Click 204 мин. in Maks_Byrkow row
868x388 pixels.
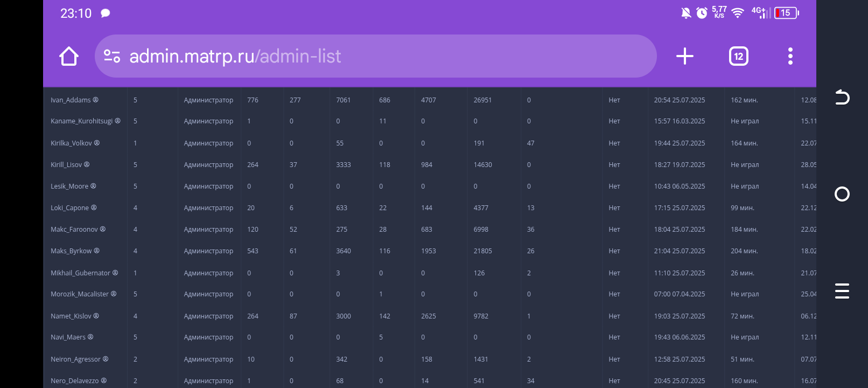[x=744, y=251]
